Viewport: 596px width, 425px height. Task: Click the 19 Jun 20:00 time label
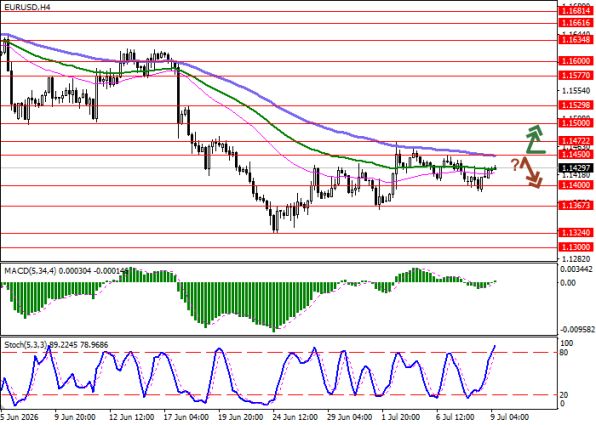[241, 417]
